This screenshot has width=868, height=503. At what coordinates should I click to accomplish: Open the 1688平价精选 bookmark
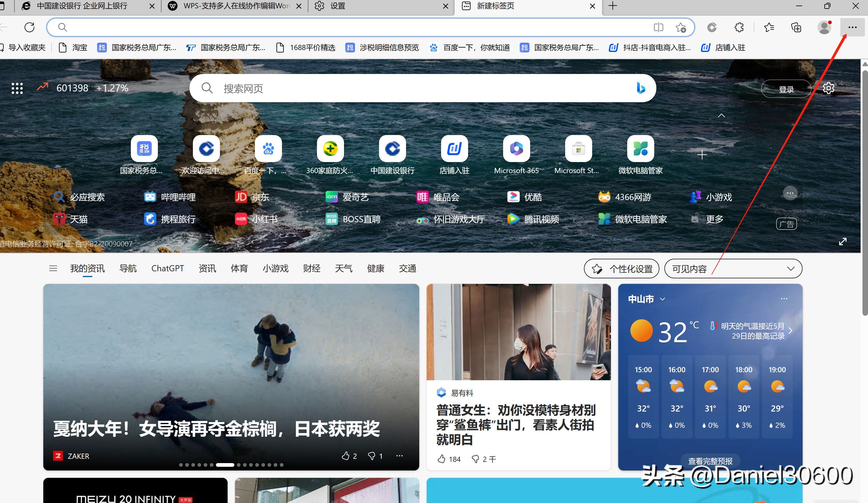(x=306, y=48)
